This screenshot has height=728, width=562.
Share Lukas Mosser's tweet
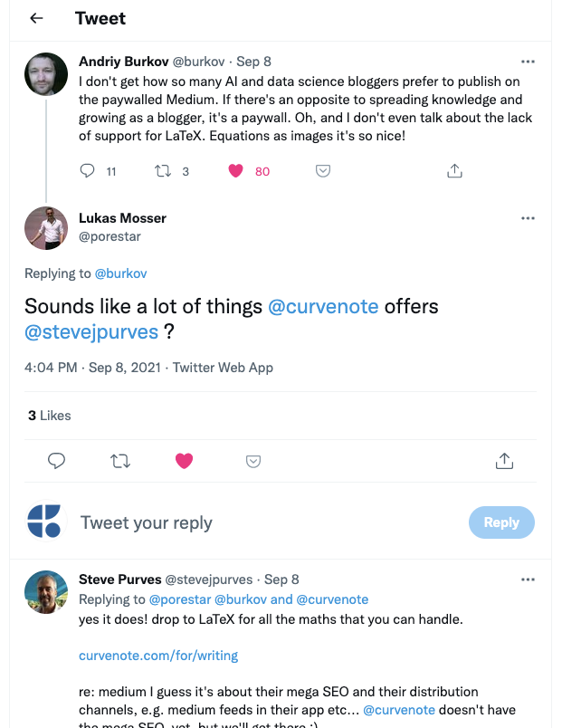[505, 461]
